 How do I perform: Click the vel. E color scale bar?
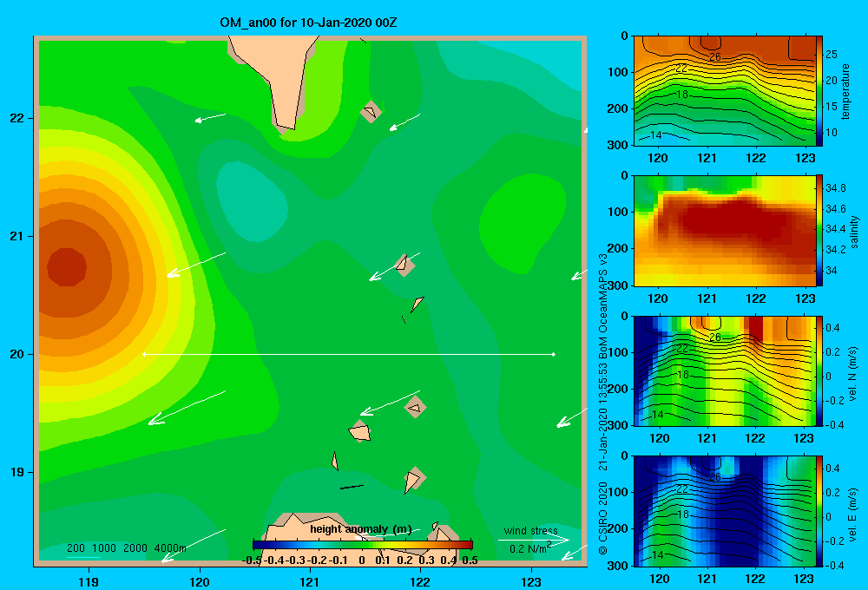pos(819,511)
